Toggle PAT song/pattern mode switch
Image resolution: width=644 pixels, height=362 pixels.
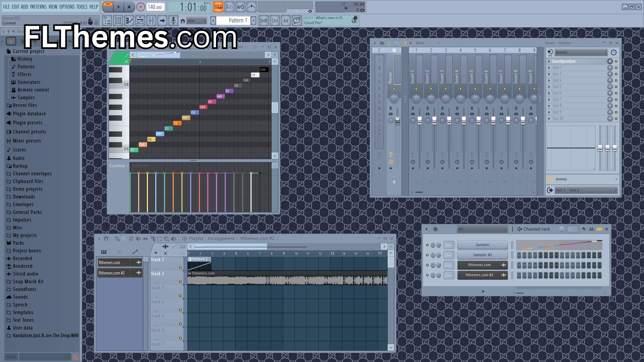point(108,4)
